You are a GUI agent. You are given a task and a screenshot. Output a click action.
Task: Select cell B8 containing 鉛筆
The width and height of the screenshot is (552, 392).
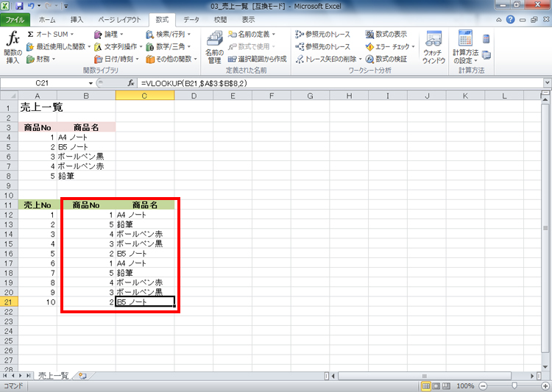(86, 176)
